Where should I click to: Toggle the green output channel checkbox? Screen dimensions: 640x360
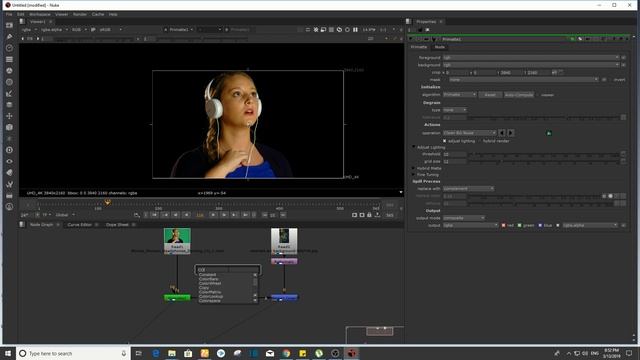pyautogui.click(x=520, y=225)
